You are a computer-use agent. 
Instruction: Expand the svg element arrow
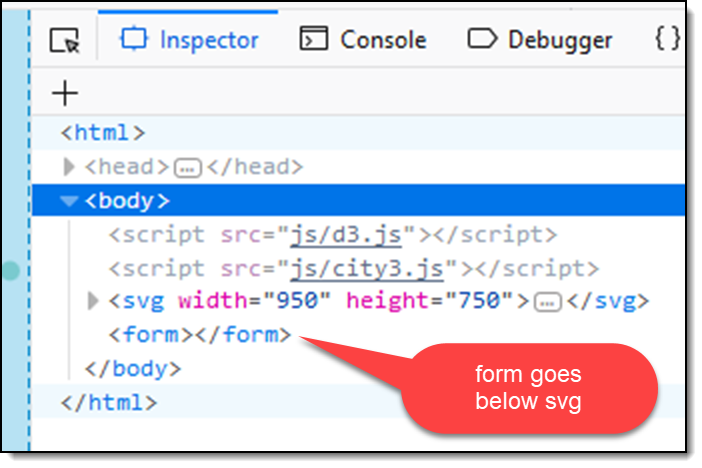tap(93, 301)
